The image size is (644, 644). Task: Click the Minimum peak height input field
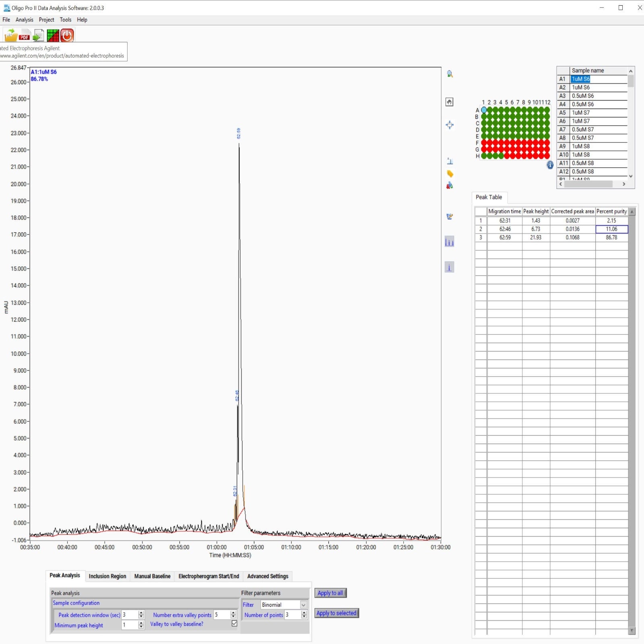click(x=130, y=625)
